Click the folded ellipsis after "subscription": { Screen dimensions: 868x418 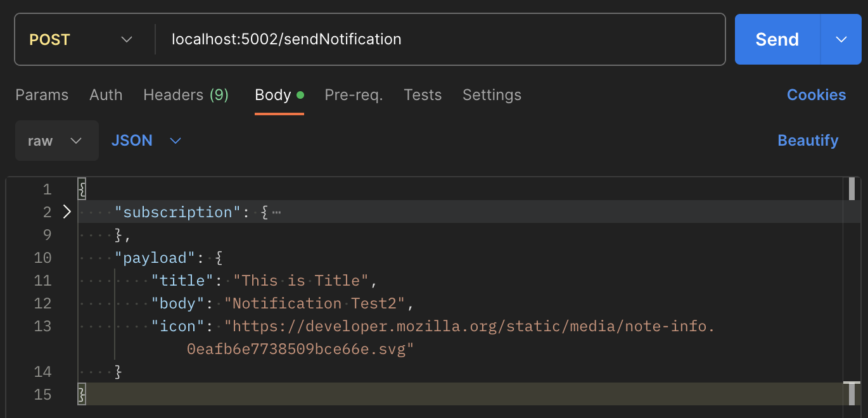(276, 213)
